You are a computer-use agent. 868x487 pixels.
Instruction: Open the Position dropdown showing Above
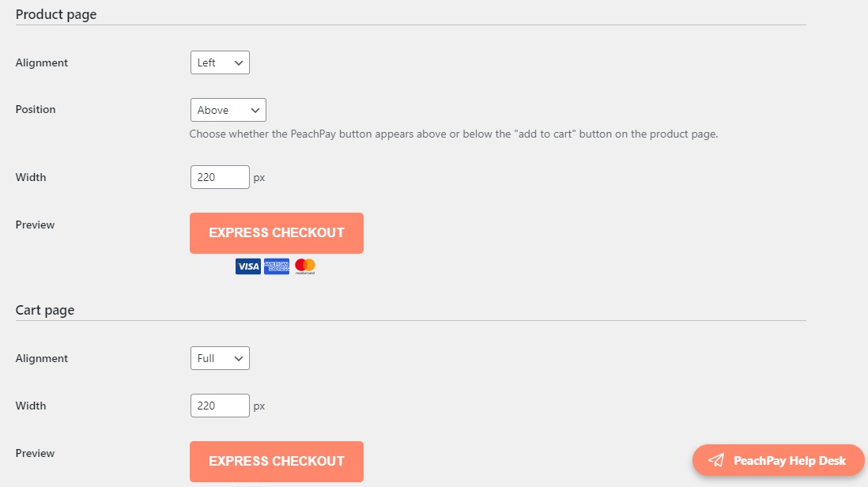[x=228, y=110]
